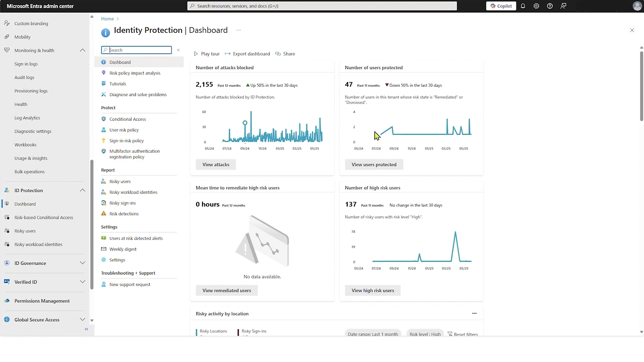Expand the ID Governance section
644x362 pixels.
(82, 263)
